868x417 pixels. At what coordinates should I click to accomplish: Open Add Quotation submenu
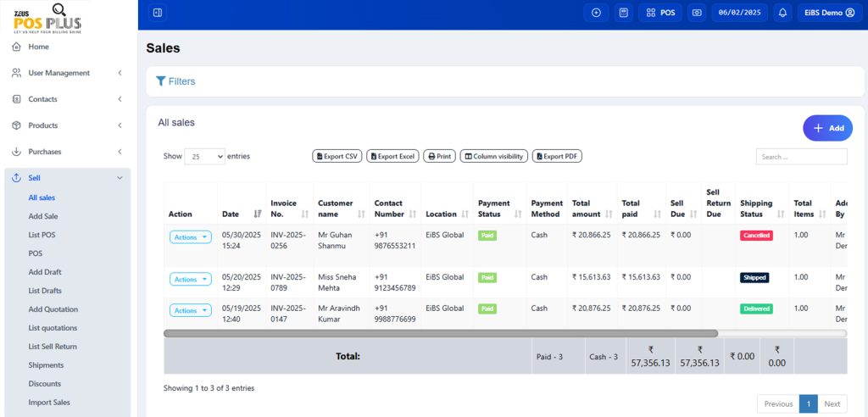(x=53, y=309)
